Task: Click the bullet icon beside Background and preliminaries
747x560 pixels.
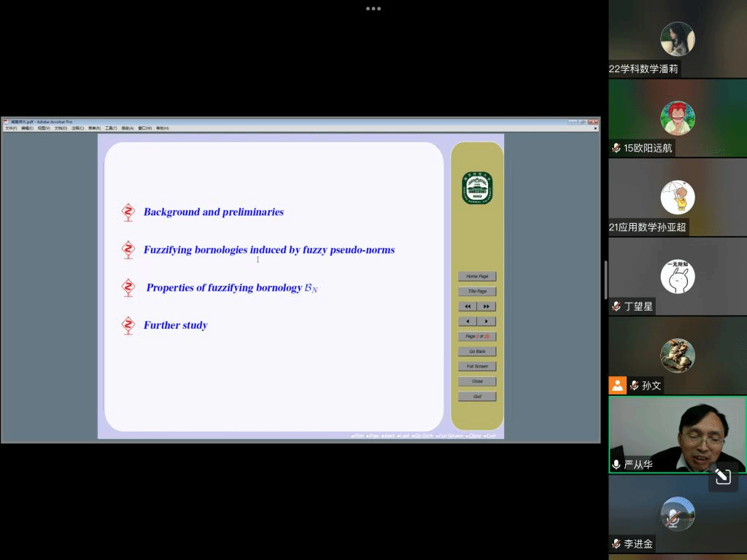Action: coord(128,212)
